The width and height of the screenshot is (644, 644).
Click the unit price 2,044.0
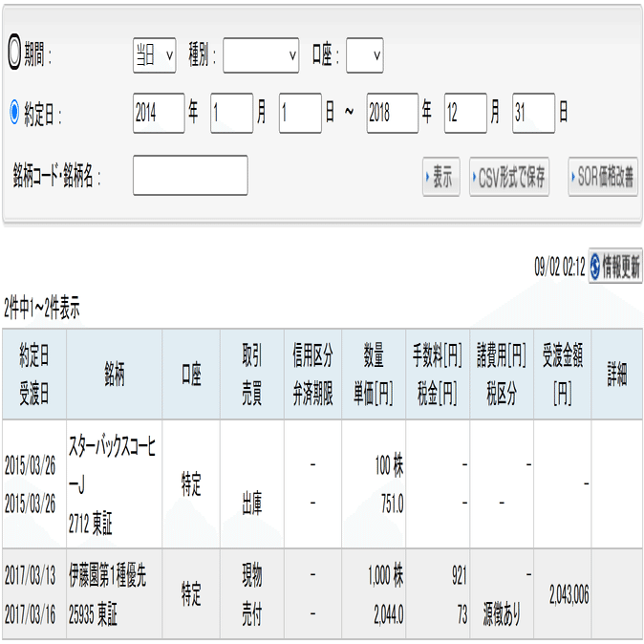389,614
